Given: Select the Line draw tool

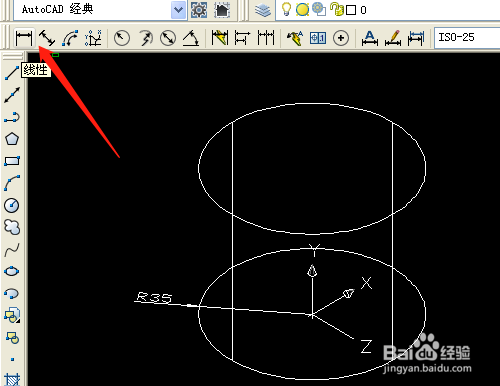Looking at the screenshot, I should point(12,73).
